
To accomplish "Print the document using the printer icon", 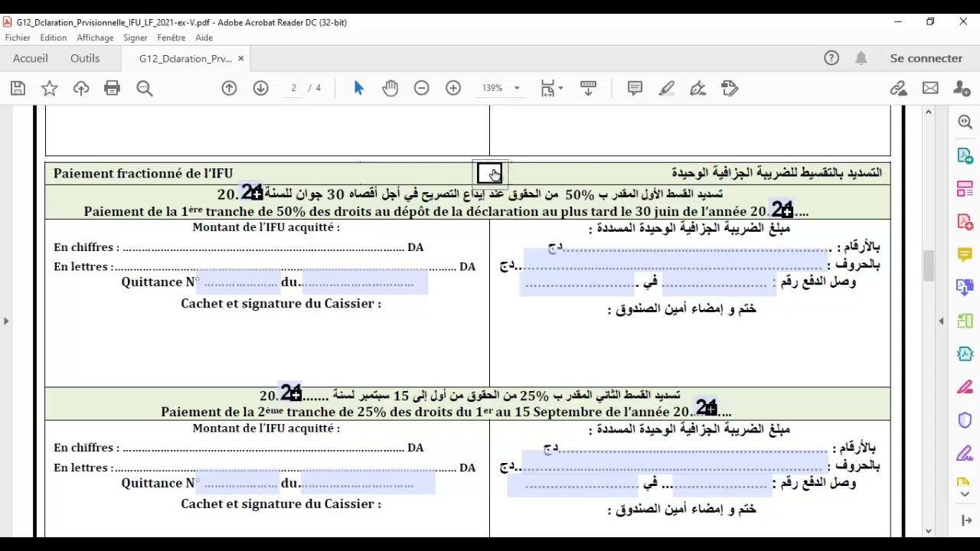I will (x=113, y=88).
